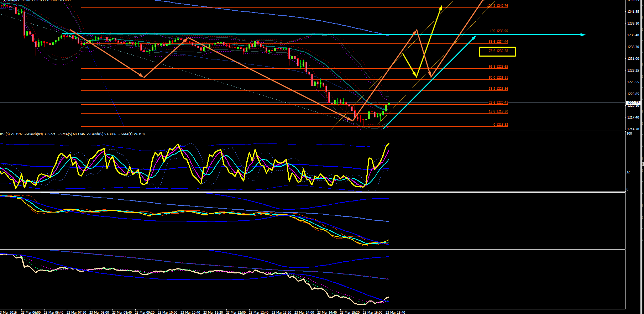644x314 pixels.
Task: Click time axis label '23 Mar 07:20'
Action: pyautogui.click(x=77, y=312)
